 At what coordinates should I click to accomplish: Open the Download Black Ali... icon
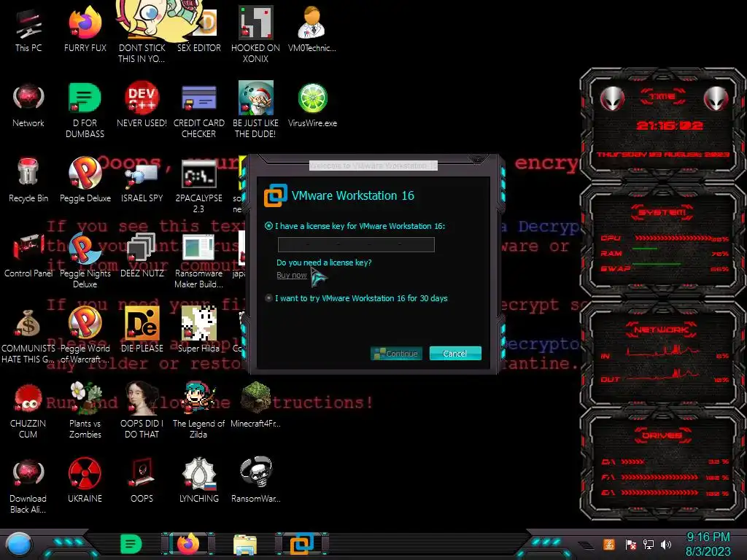(x=28, y=486)
